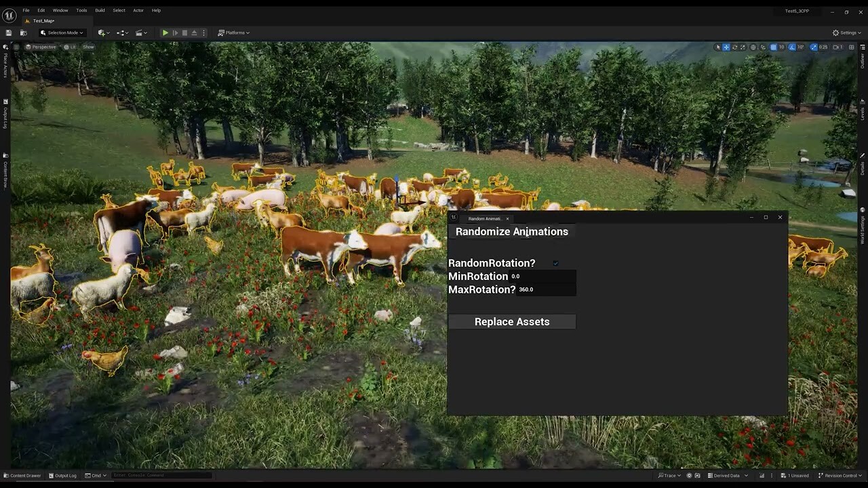Toggle rotation angle snapping
Viewport: 868px width, 488px height.
(791, 47)
